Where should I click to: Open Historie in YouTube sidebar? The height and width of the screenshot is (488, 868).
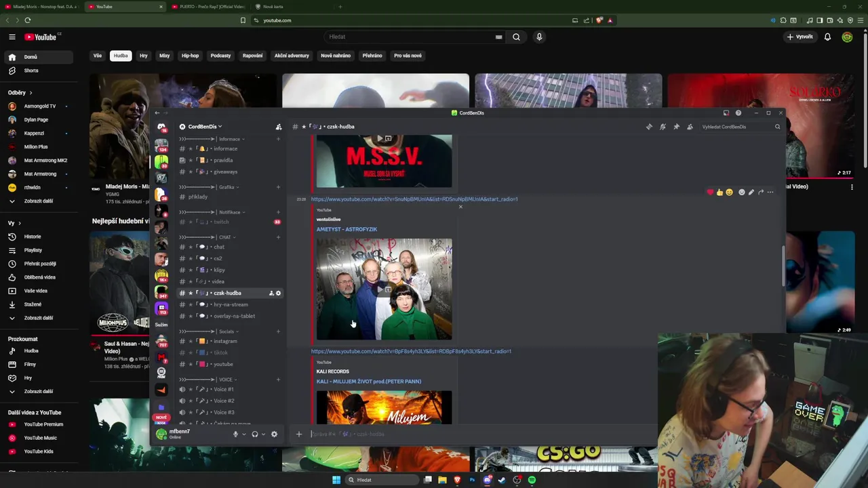(x=39, y=237)
